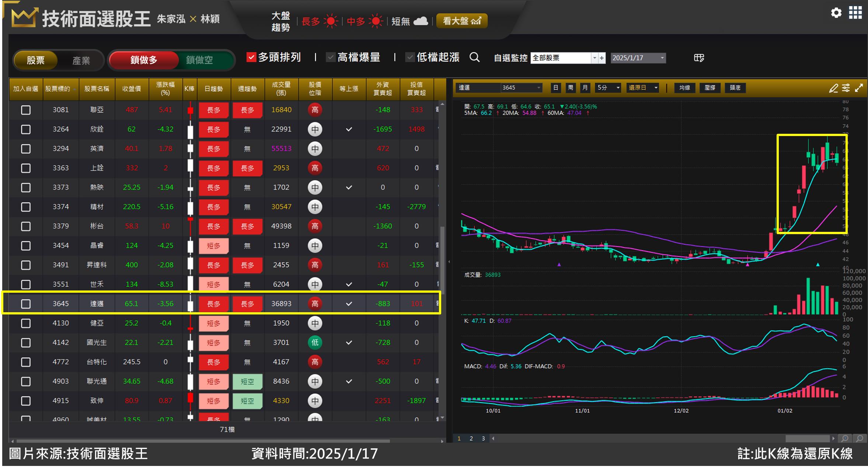
Task: Open chart indicator sliders settings icon
Action: pos(846,88)
